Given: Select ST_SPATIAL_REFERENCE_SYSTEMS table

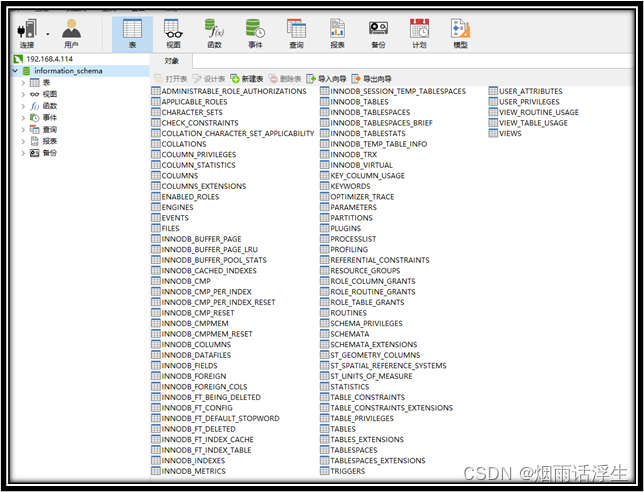Looking at the screenshot, I should [383, 366].
